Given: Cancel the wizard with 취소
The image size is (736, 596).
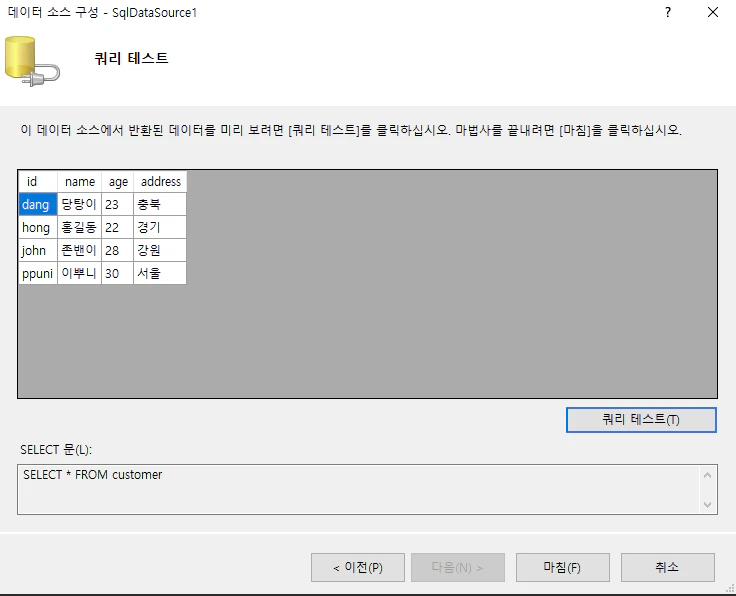Looking at the screenshot, I should 667,567.
